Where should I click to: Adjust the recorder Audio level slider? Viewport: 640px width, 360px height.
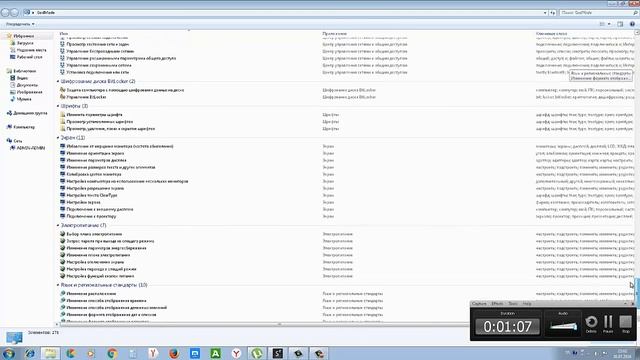tap(563, 326)
